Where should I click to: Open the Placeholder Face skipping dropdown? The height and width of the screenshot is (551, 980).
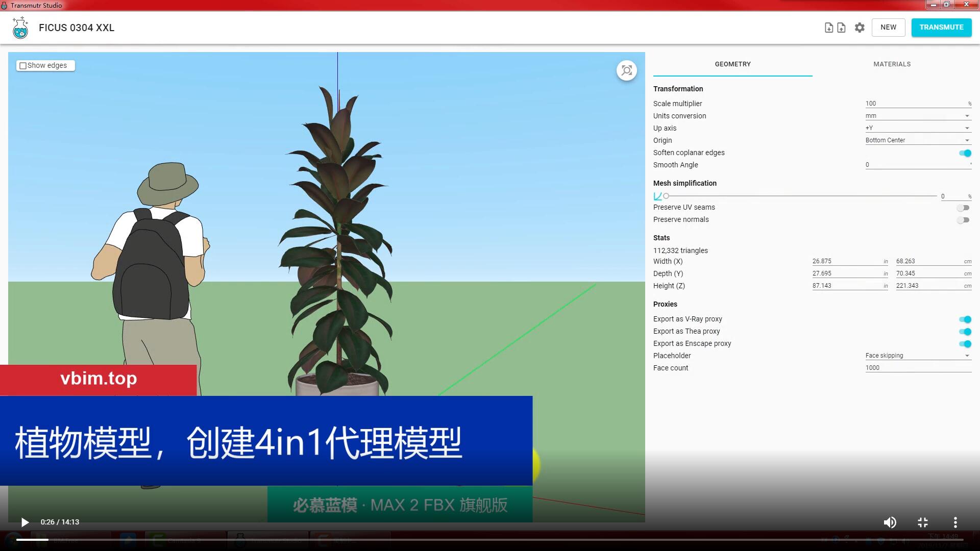[x=918, y=356]
